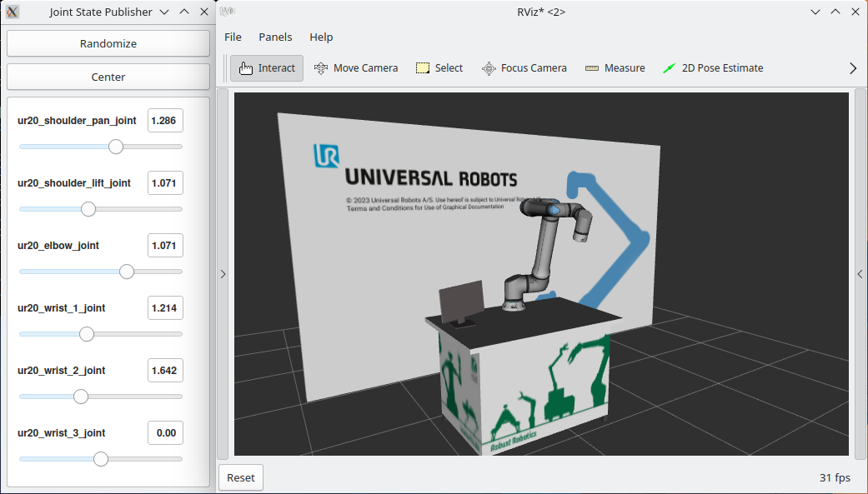This screenshot has height=494, width=868.
Task: Choose the Select tool in toolbar
Action: [439, 68]
